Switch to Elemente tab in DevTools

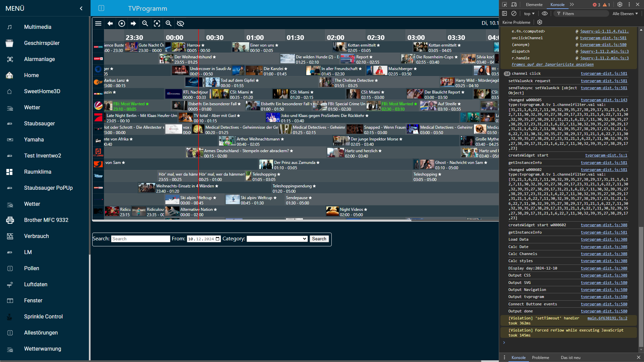tap(534, 5)
